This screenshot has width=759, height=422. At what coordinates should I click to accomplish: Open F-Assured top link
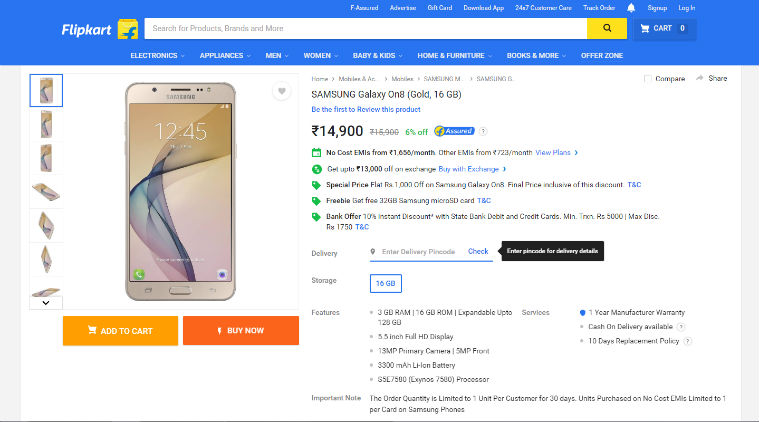(x=364, y=8)
